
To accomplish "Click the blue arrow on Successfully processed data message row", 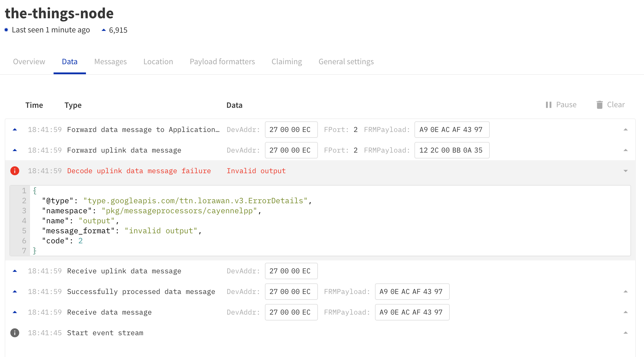I will (x=15, y=291).
